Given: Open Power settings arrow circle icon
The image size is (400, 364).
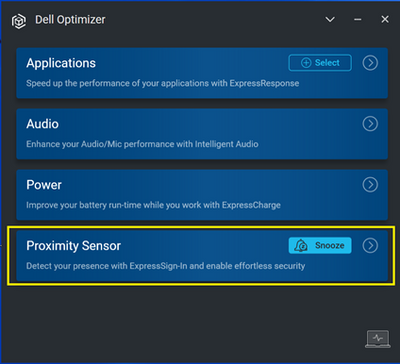Looking at the screenshot, I should 370,185.
